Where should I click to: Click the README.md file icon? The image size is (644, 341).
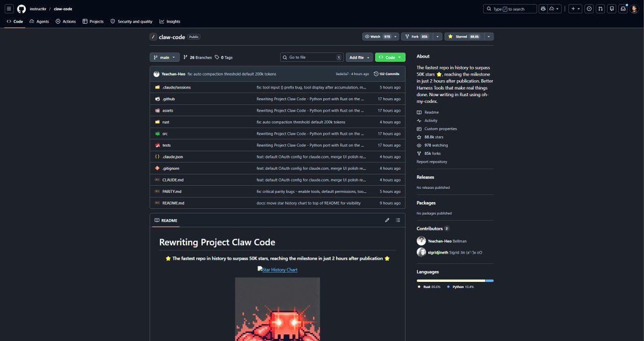click(x=157, y=203)
